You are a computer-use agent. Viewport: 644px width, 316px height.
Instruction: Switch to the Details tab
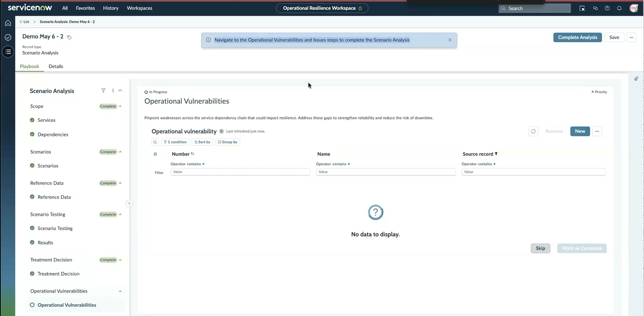[x=56, y=66]
